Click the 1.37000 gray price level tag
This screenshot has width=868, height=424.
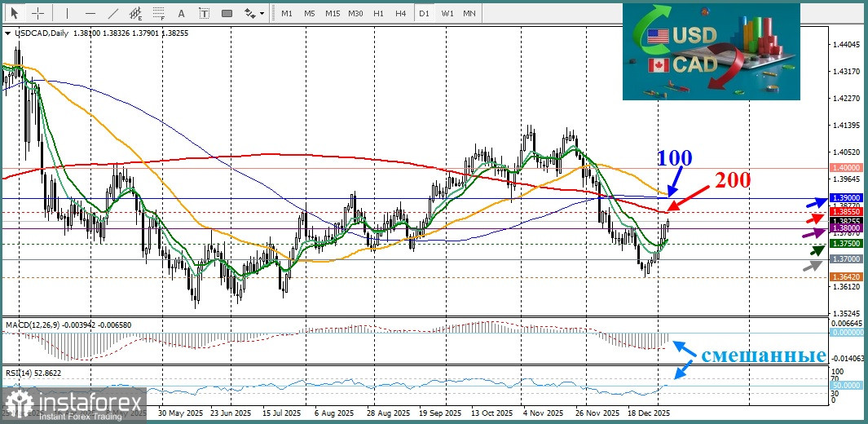pyautogui.click(x=847, y=258)
